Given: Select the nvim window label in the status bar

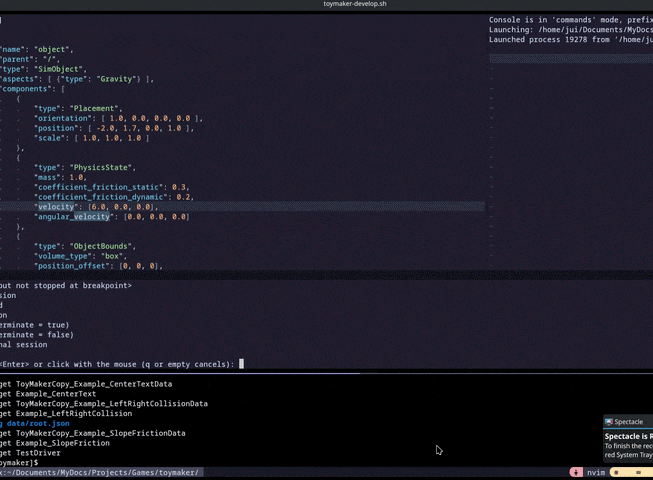Looking at the screenshot, I should click(x=596, y=472).
